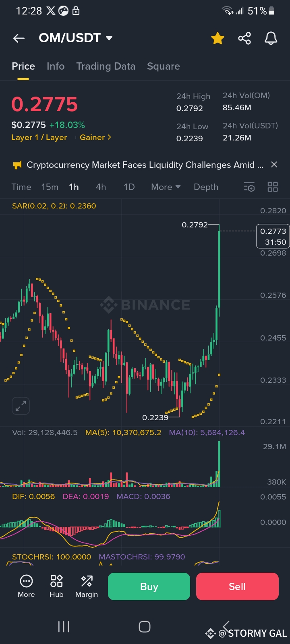Open the Layer 1 / Layer category link
Screen dimensions: 290x644
[39, 137]
